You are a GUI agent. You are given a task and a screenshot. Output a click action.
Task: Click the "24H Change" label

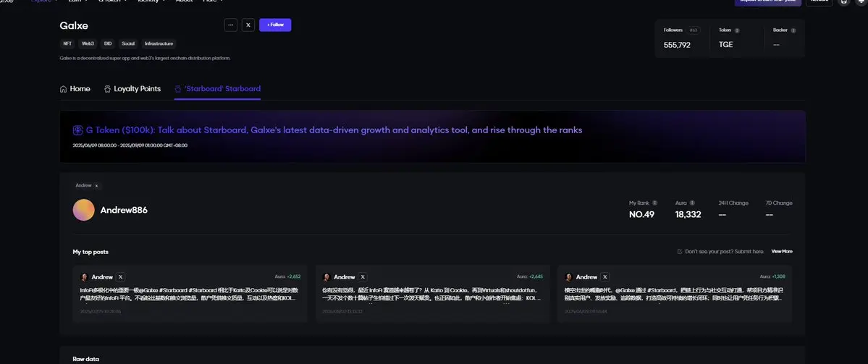click(x=733, y=203)
